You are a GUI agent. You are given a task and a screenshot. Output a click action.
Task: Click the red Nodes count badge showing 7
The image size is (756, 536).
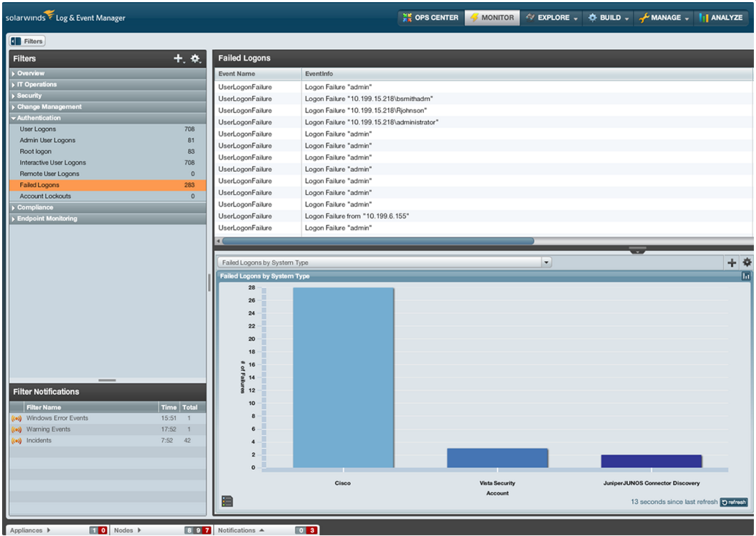point(207,530)
